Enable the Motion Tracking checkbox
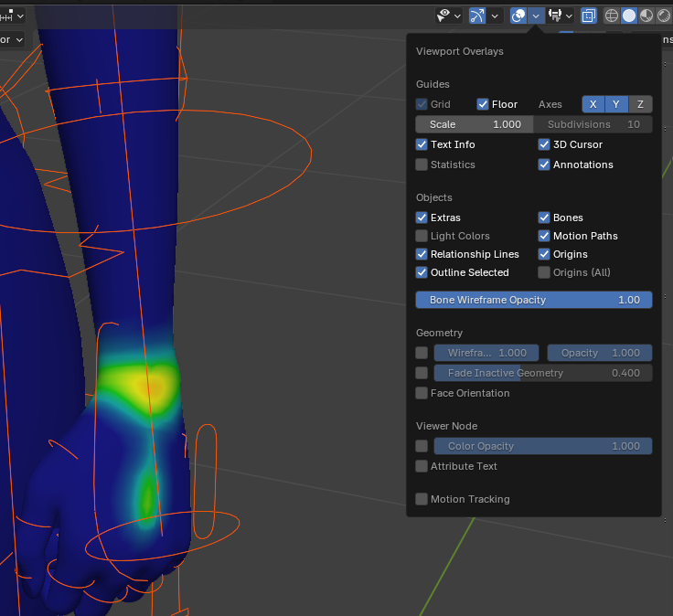 [x=422, y=499]
